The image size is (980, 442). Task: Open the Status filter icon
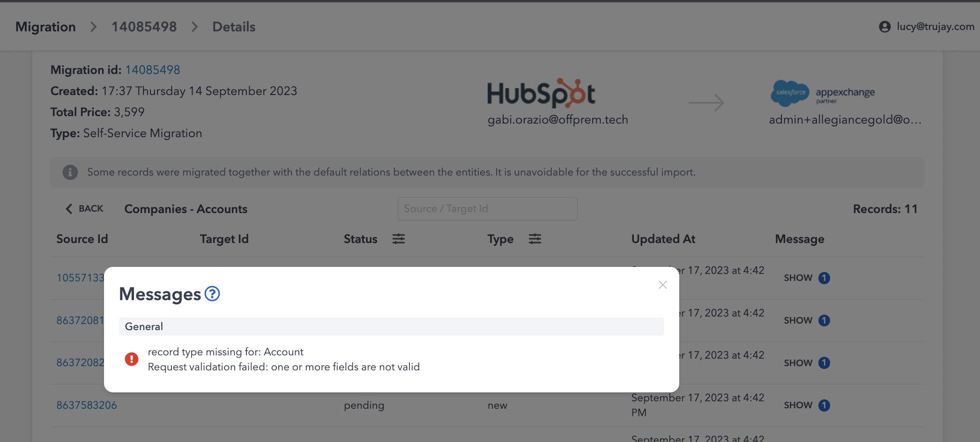click(399, 239)
